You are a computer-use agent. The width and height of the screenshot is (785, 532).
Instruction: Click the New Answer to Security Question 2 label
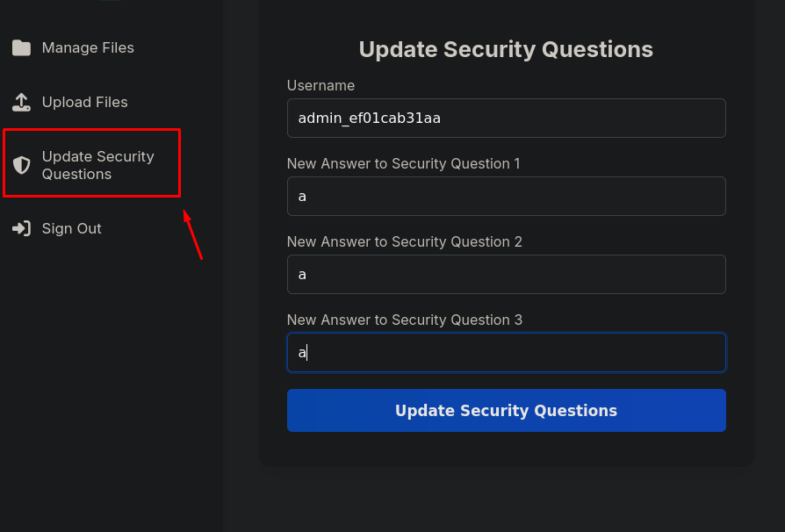point(405,241)
